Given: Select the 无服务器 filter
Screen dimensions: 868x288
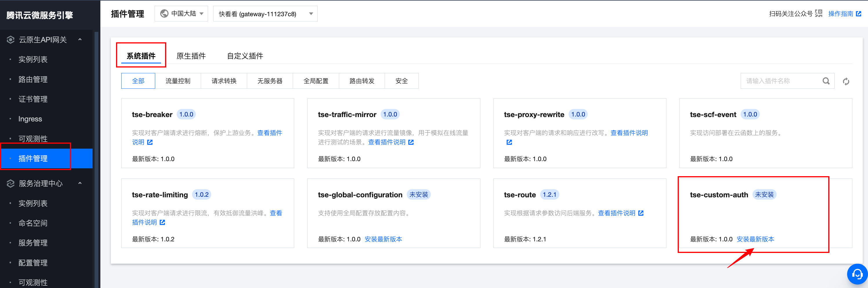Looking at the screenshot, I should pyautogui.click(x=270, y=81).
